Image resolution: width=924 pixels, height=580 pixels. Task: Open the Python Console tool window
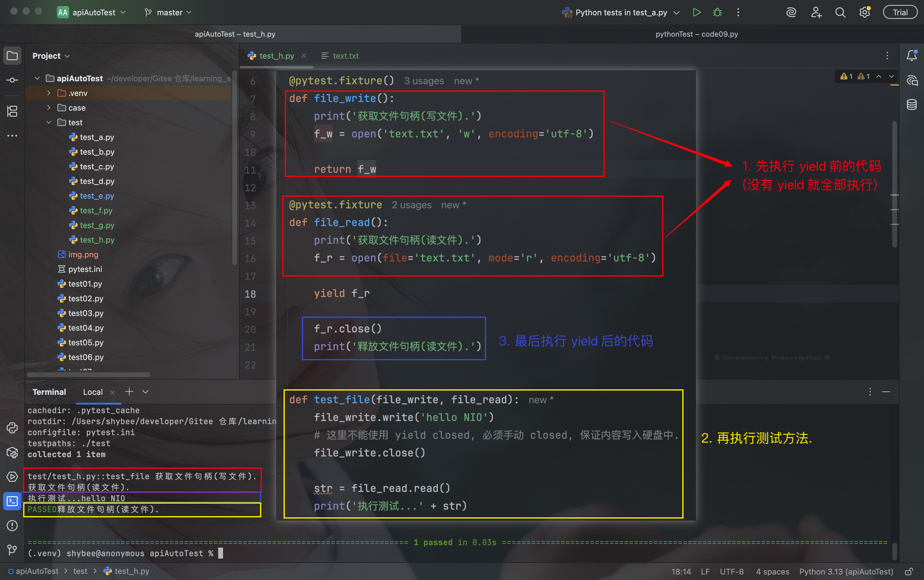[x=12, y=428]
